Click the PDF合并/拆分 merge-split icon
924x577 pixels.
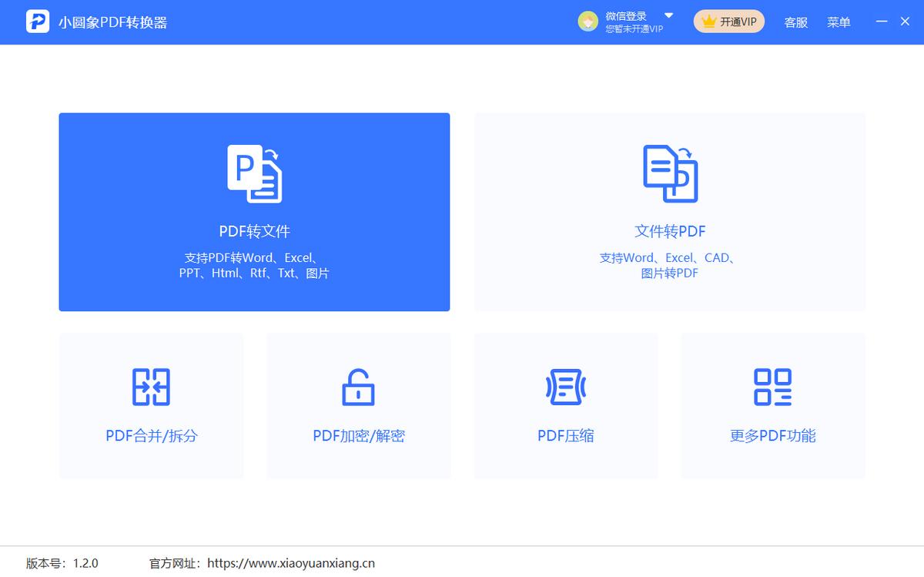pyautogui.click(x=151, y=387)
